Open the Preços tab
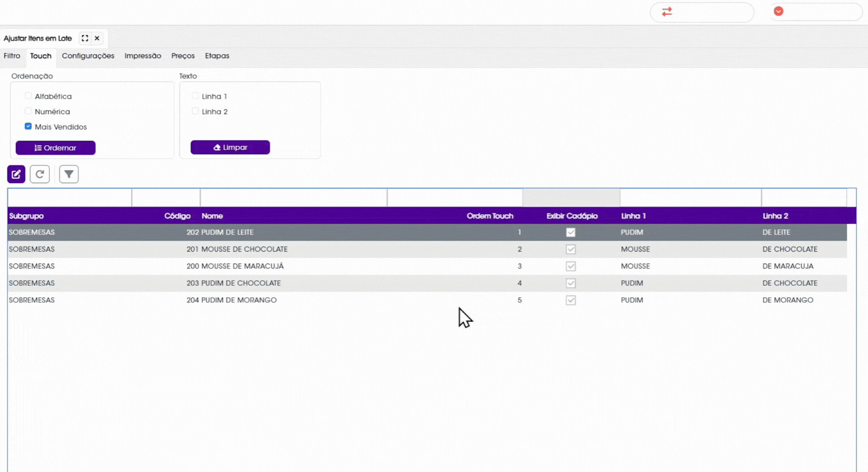 pyautogui.click(x=183, y=56)
